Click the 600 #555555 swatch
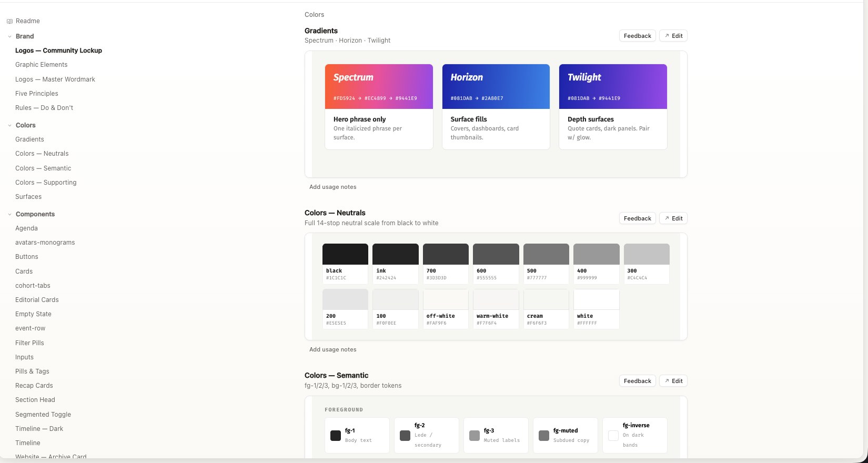Viewport: 868px width, 463px height. point(496,264)
